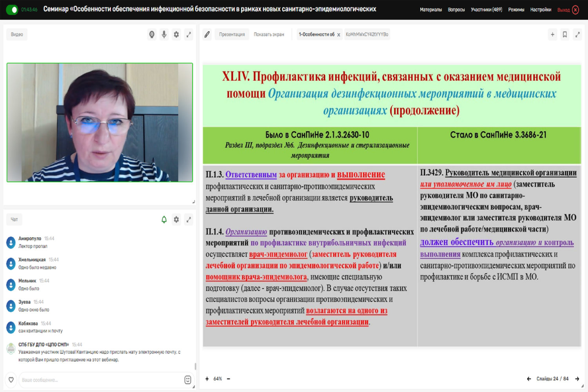The image size is (588, 392).
Task: Close the 1-Особенности об document tab
Action: click(x=339, y=35)
